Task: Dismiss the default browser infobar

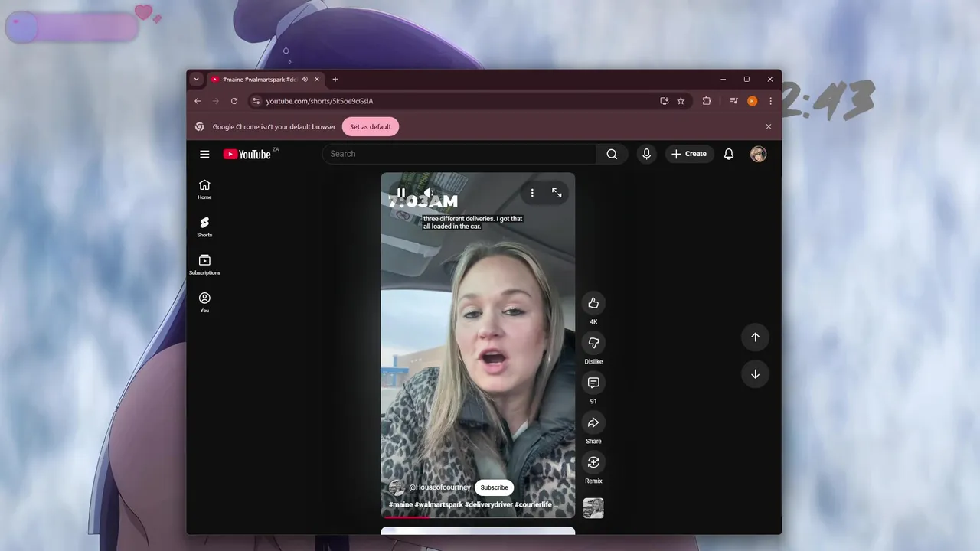Action: pyautogui.click(x=769, y=127)
